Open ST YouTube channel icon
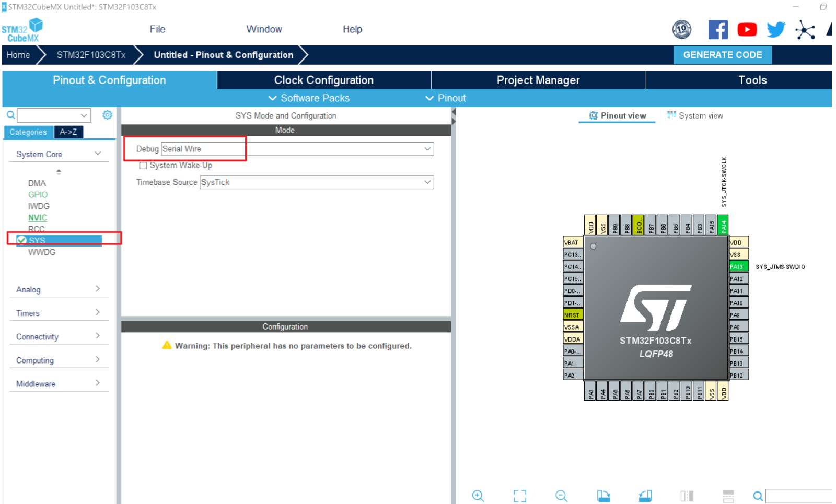836x504 pixels. pyautogui.click(x=747, y=29)
